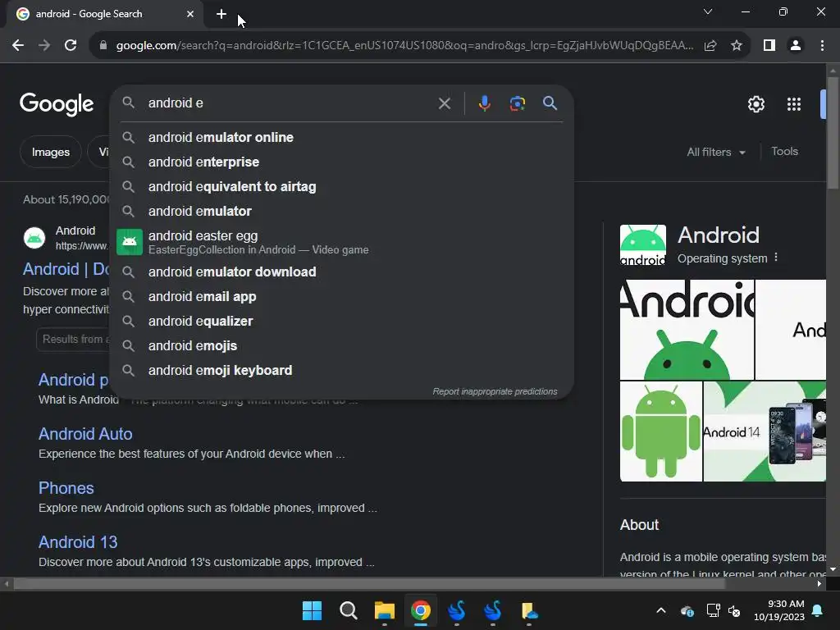The width and height of the screenshot is (840, 630).
Task: Click the horizontal scrollbar
Action: 369,584
